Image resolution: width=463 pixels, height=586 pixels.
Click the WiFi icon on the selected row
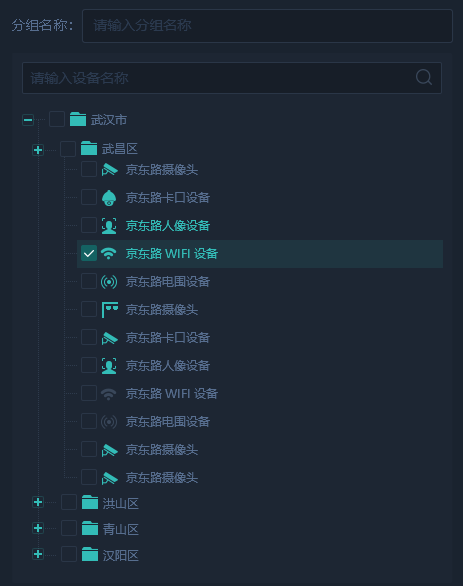click(x=109, y=254)
